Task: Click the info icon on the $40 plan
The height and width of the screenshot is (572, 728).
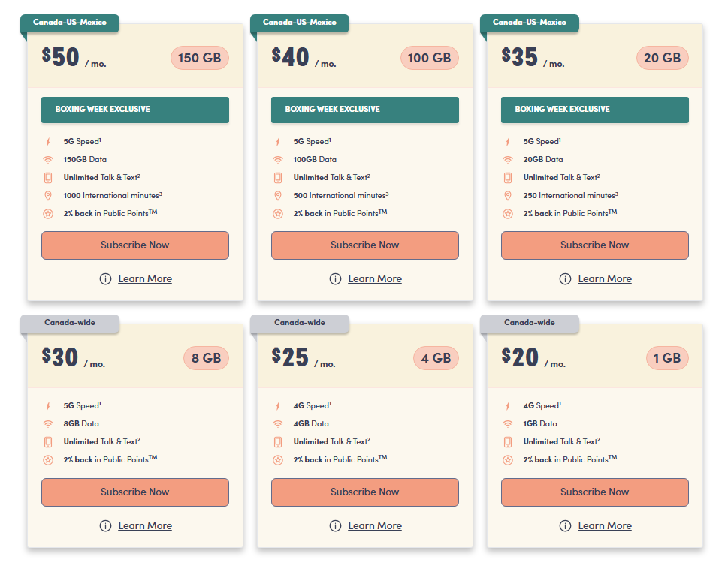Action: click(x=335, y=278)
